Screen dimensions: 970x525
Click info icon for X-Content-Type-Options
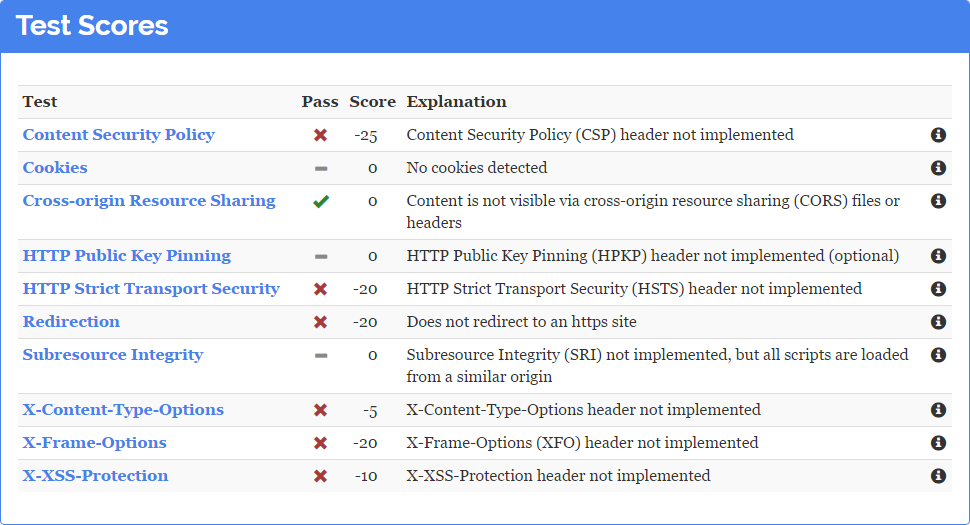[x=938, y=410]
